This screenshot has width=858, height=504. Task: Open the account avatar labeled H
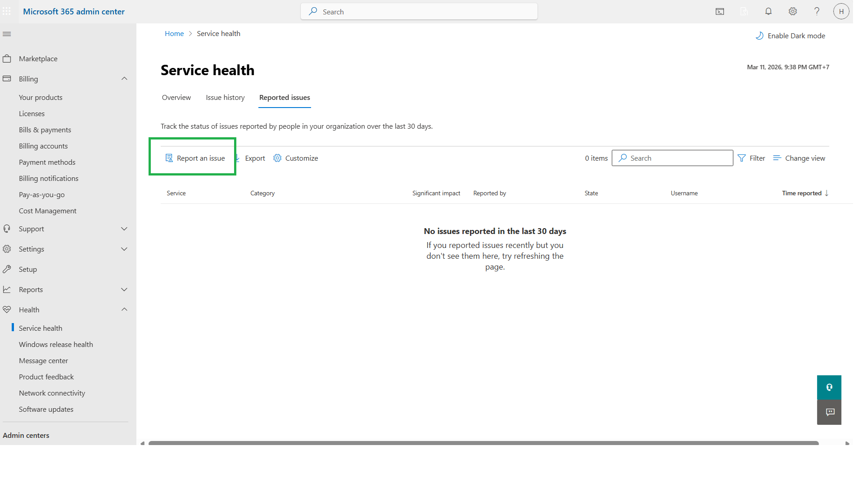tap(841, 12)
